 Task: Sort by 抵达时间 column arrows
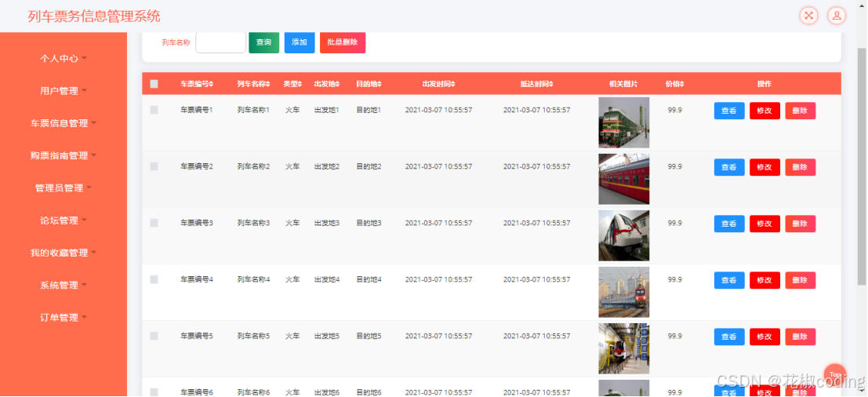point(550,84)
